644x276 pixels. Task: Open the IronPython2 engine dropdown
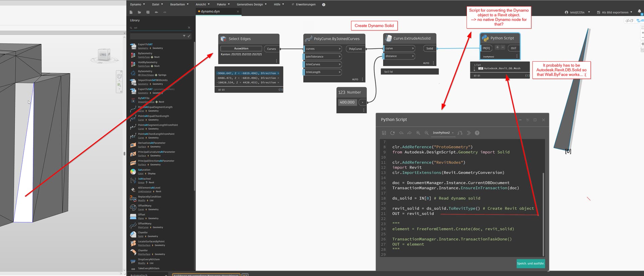click(443, 133)
